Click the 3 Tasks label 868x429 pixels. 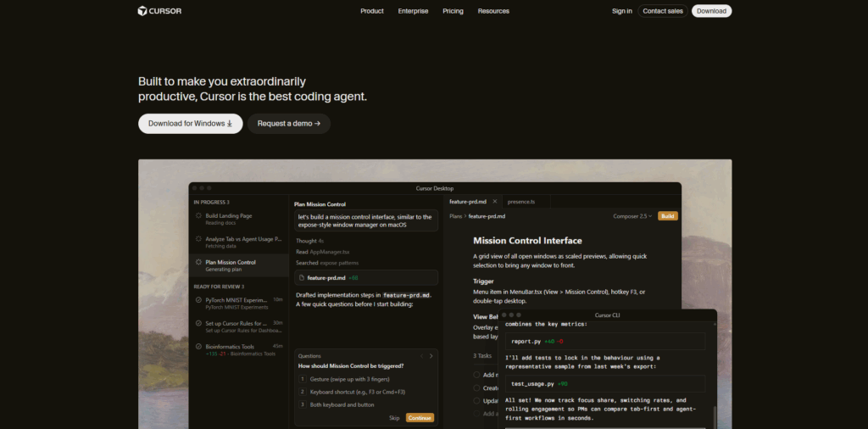[x=482, y=356]
